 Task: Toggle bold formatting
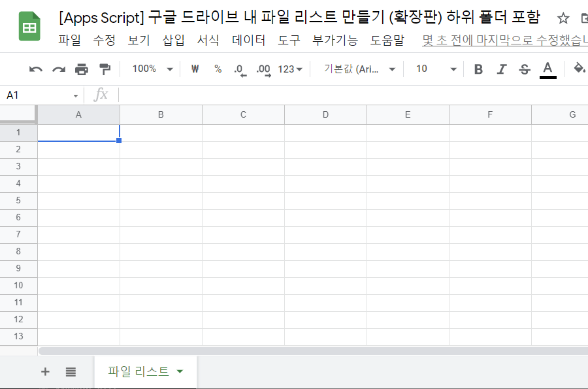point(478,69)
